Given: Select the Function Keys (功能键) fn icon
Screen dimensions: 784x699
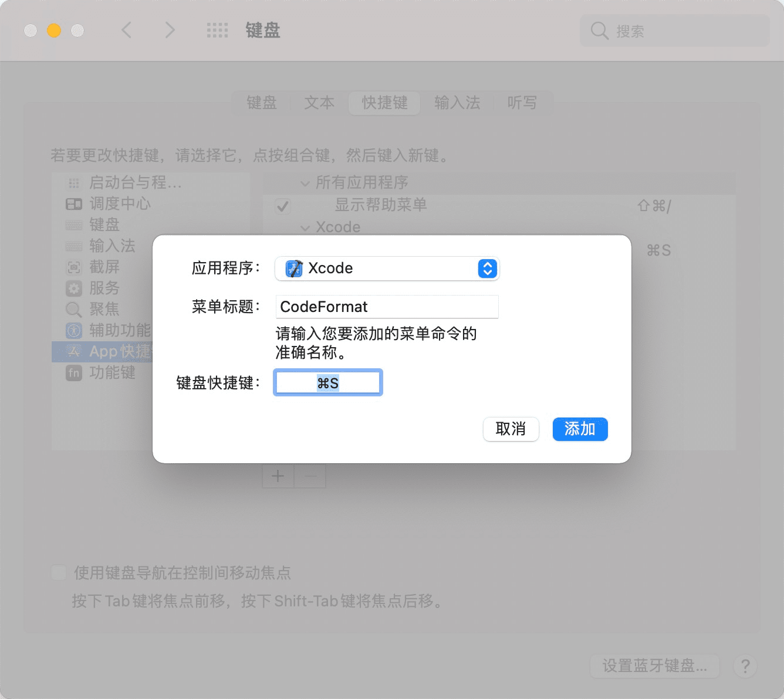Looking at the screenshot, I should [x=74, y=373].
